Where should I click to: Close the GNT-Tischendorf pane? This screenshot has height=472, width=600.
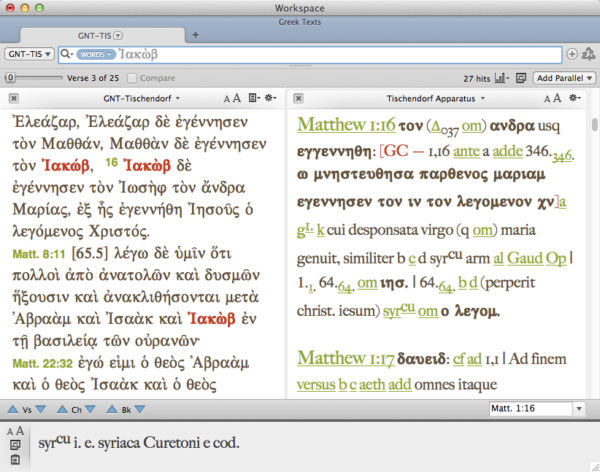pyautogui.click(x=14, y=98)
